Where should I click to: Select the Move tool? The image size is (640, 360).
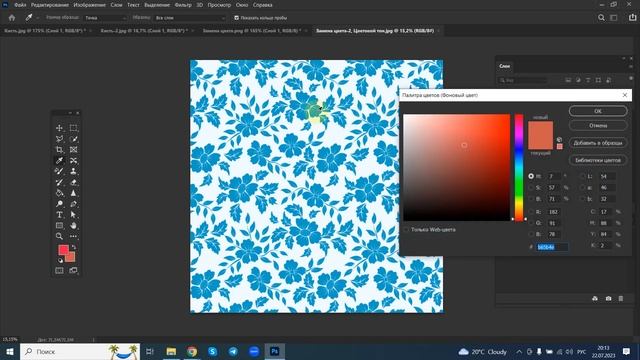point(59,128)
